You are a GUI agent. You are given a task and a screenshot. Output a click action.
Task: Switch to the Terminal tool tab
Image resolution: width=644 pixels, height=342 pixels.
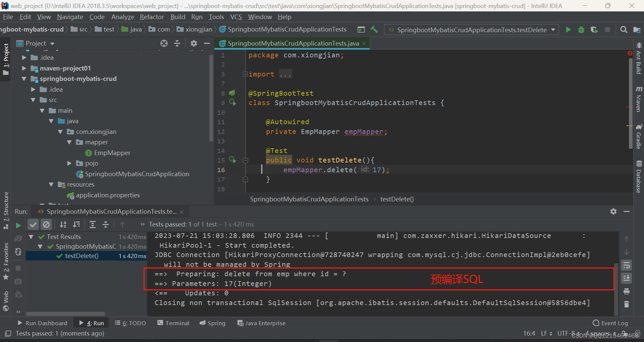click(x=173, y=323)
